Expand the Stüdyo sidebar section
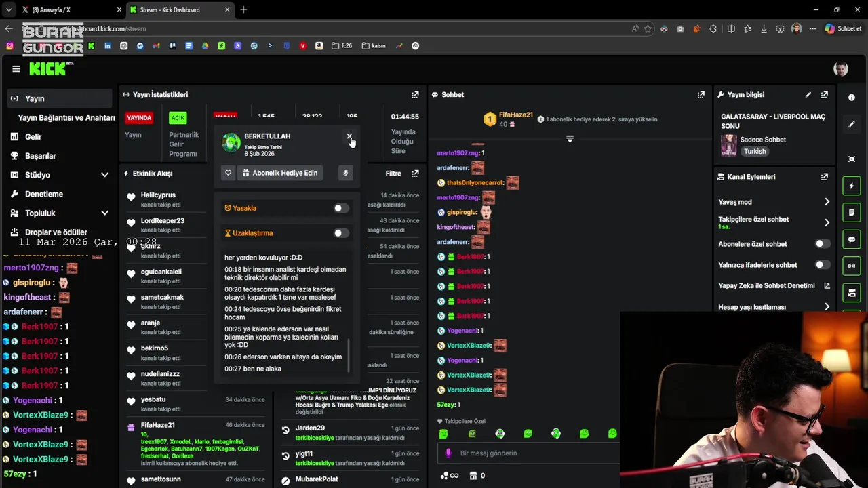The width and height of the screenshot is (868, 488). point(104,175)
